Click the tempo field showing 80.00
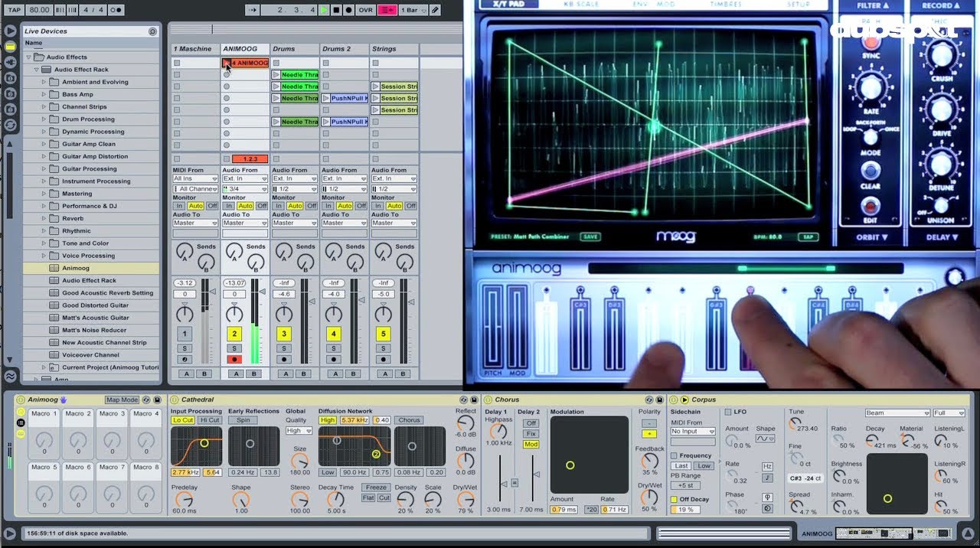980x548 pixels. (38, 10)
